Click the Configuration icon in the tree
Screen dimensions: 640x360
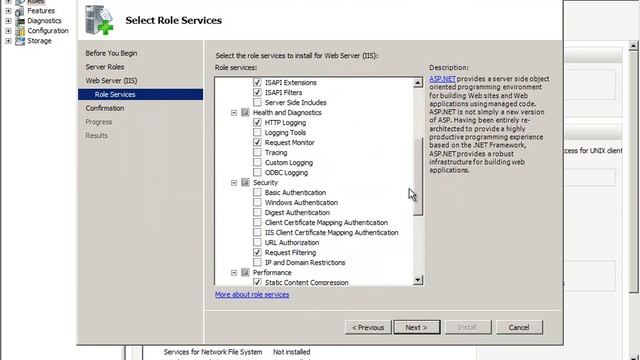20,31
